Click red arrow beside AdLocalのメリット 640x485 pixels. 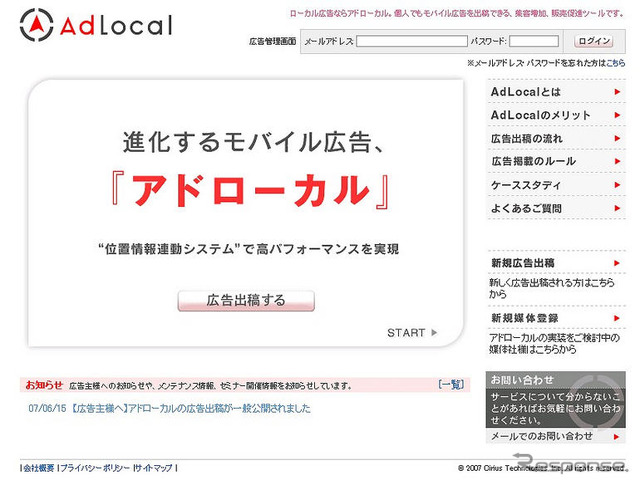(617, 115)
